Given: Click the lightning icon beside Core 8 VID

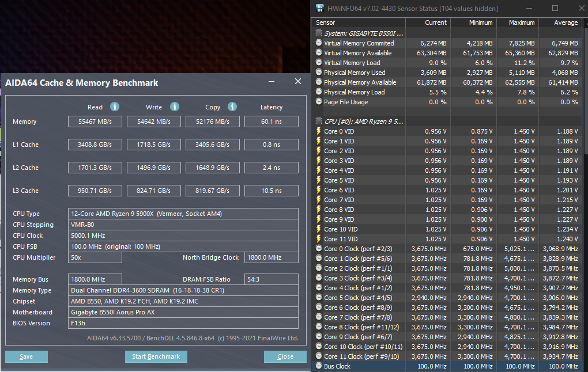Looking at the screenshot, I should pos(319,210).
